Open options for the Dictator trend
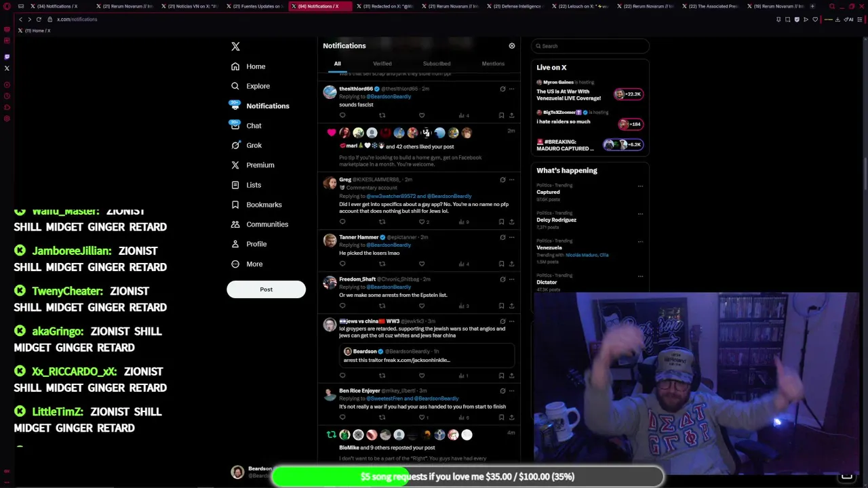 click(x=640, y=276)
